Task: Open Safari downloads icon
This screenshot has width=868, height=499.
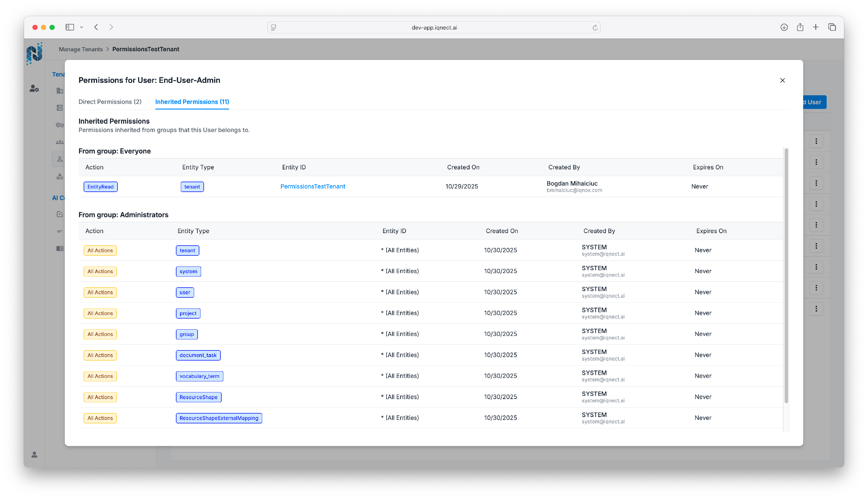Action: click(x=784, y=27)
